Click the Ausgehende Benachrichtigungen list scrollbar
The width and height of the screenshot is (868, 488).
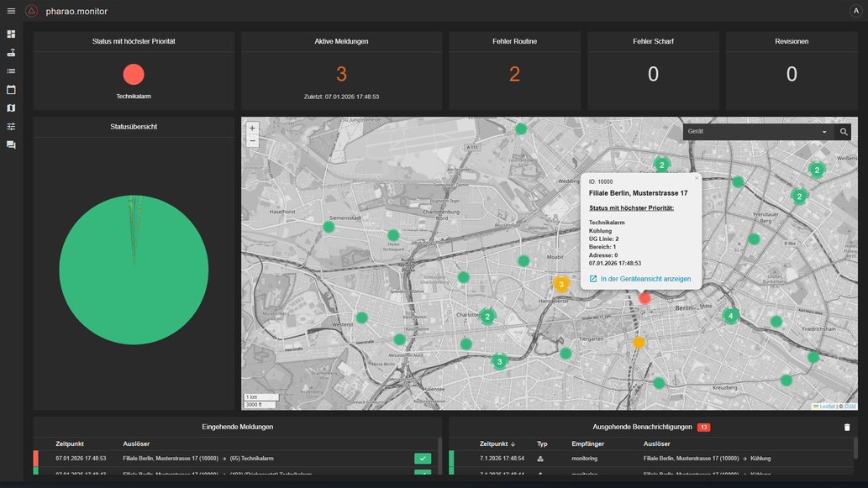coord(855,448)
